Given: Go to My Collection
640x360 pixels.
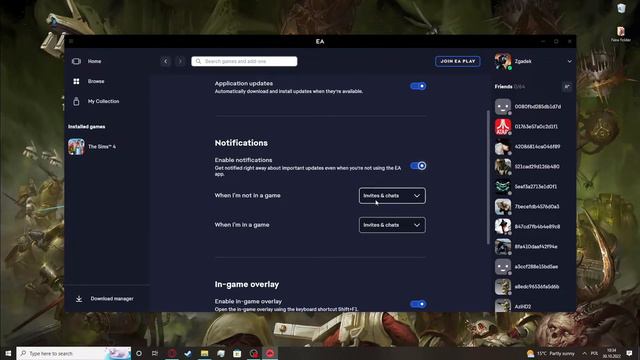Looking at the screenshot, I should click(x=103, y=101).
